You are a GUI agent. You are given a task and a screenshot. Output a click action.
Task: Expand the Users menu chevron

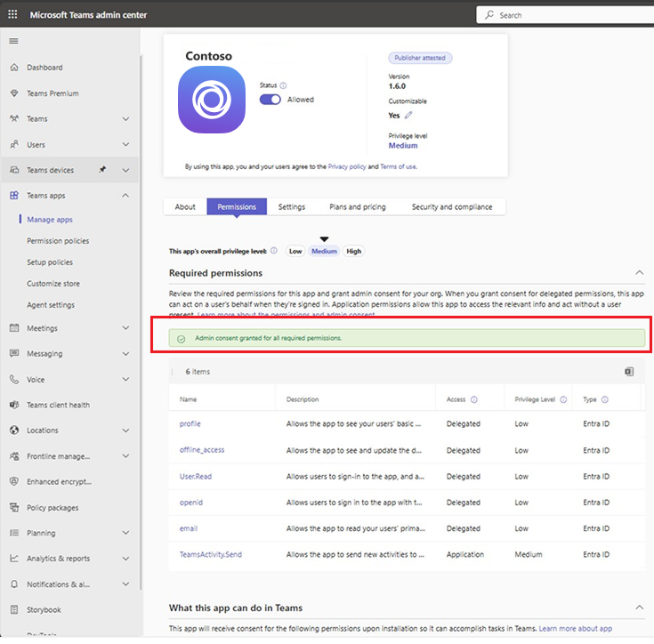pos(125,144)
